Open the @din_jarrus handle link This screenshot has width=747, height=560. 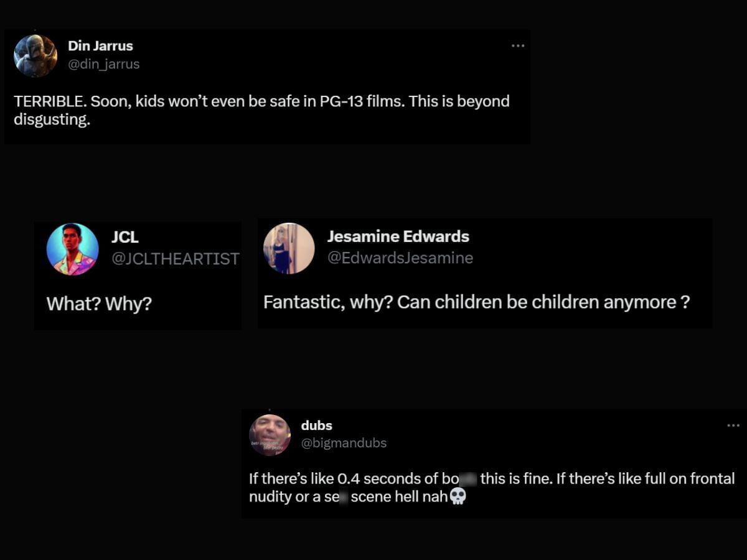103,64
